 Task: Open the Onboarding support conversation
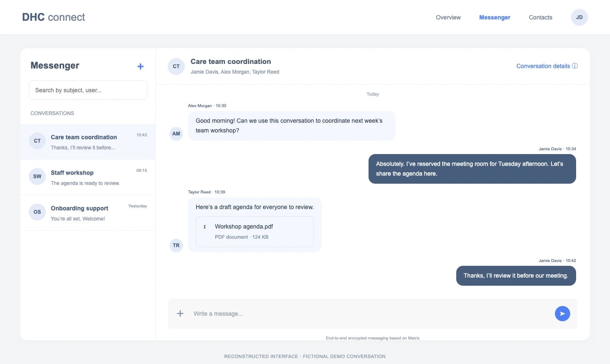(x=88, y=213)
